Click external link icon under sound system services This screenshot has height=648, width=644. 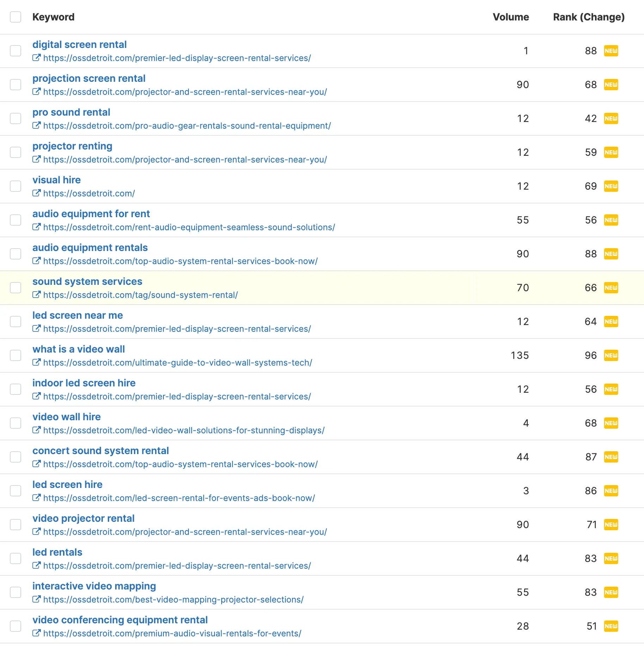[x=36, y=295]
